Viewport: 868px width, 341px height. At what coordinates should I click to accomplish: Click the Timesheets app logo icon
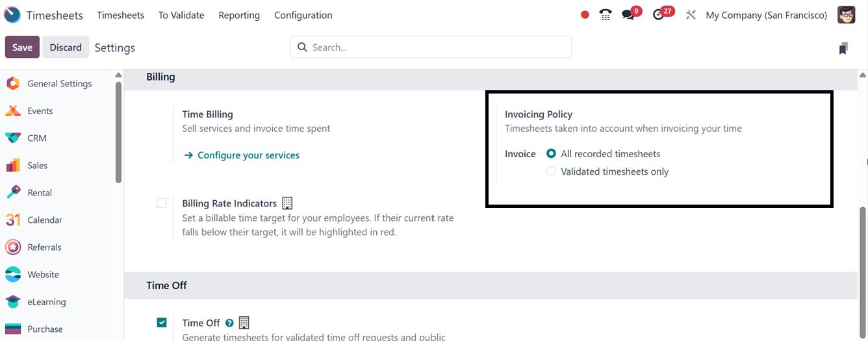click(12, 15)
